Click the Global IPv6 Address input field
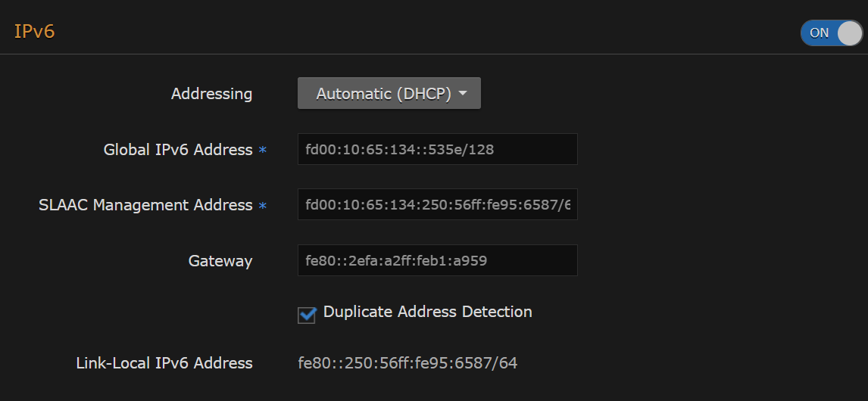868x401 pixels. (x=437, y=149)
